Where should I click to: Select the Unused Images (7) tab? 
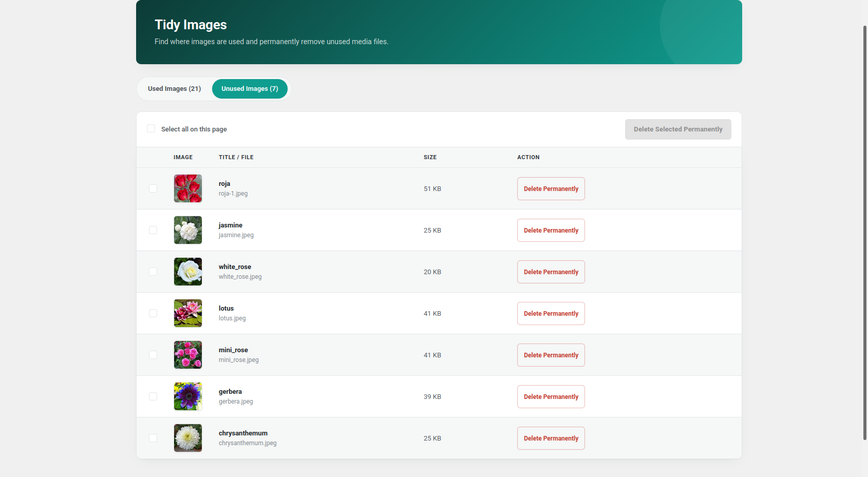250,89
